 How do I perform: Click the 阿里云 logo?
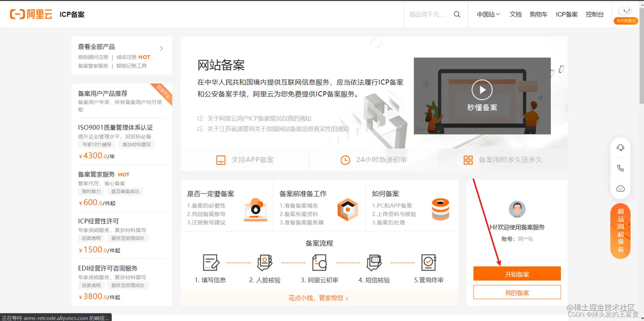point(31,14)
